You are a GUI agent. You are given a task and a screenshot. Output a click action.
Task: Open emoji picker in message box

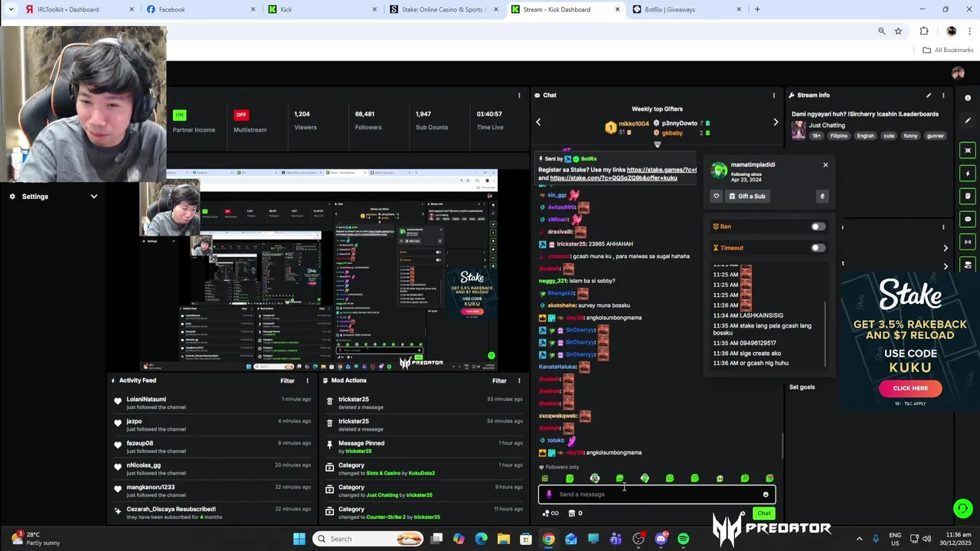[766, 494]
